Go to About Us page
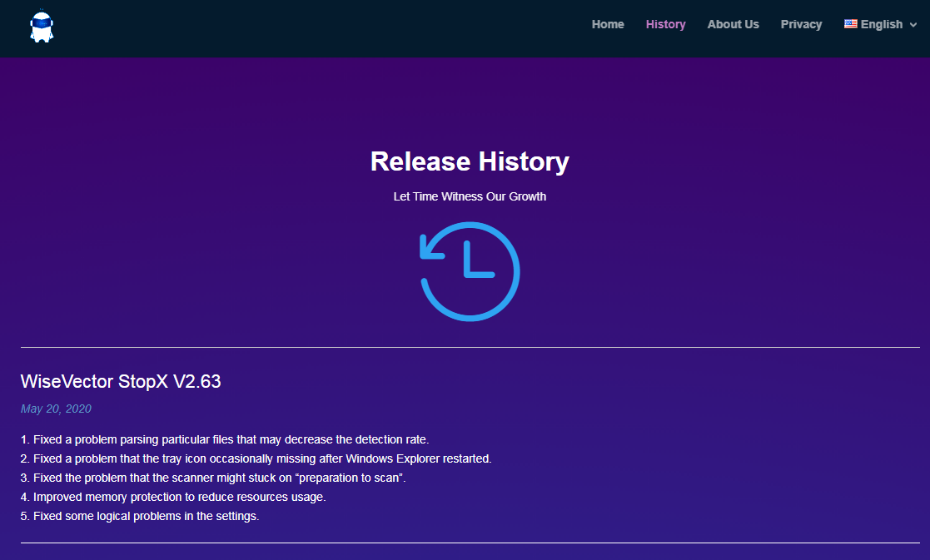Image resolution: width=930 pixels, height=560 pixels. click(x=733, y=24)
